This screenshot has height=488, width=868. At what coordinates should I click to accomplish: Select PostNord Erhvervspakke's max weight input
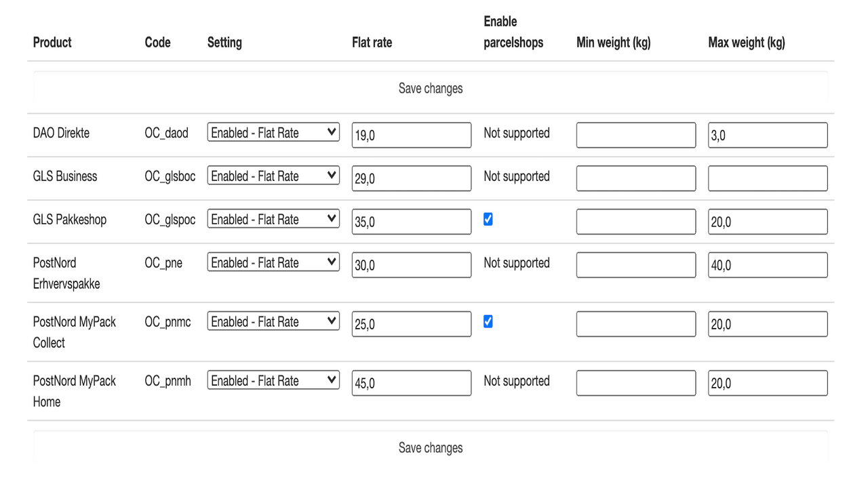click(x=767, y=264)
